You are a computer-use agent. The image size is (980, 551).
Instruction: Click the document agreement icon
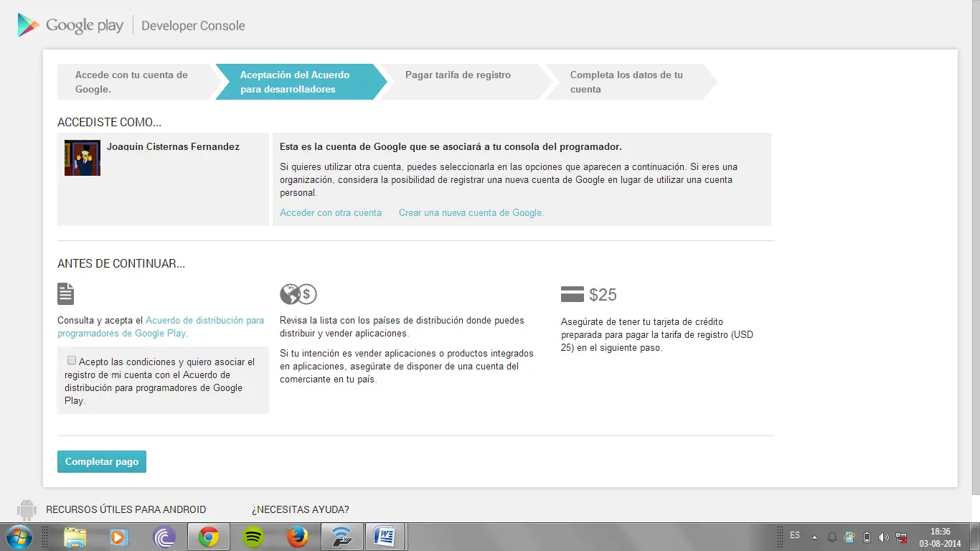pos(66,293)
